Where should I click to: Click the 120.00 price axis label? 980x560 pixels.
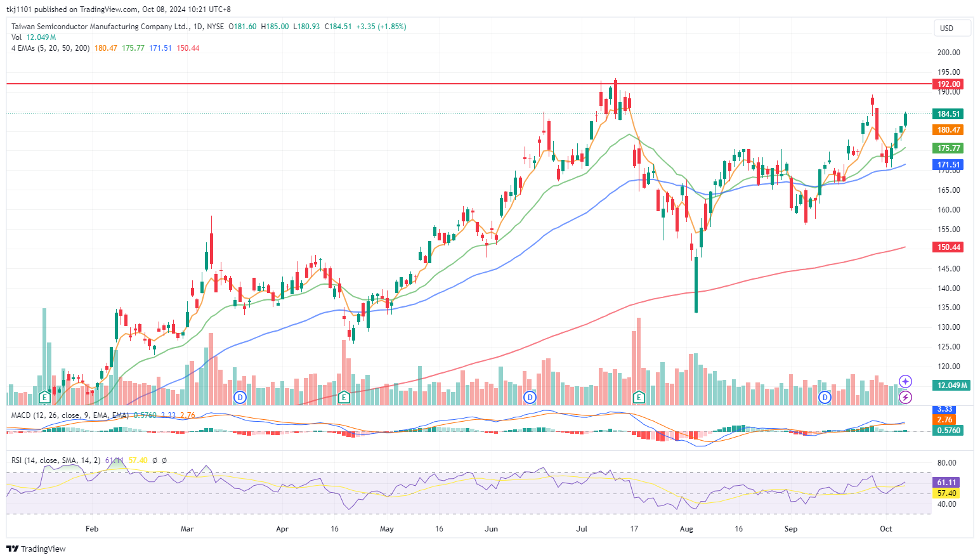tap(948, 367)
